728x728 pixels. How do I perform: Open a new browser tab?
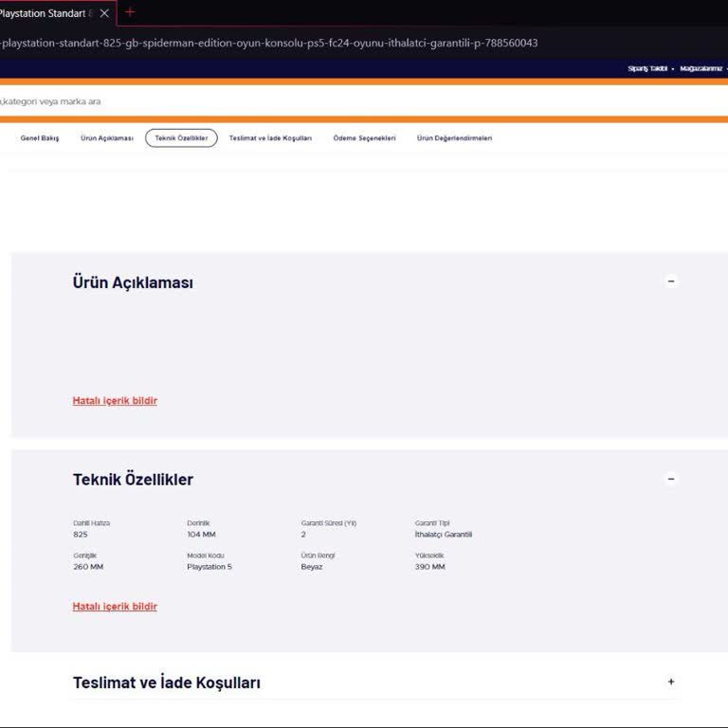click(x=130, y=12)
